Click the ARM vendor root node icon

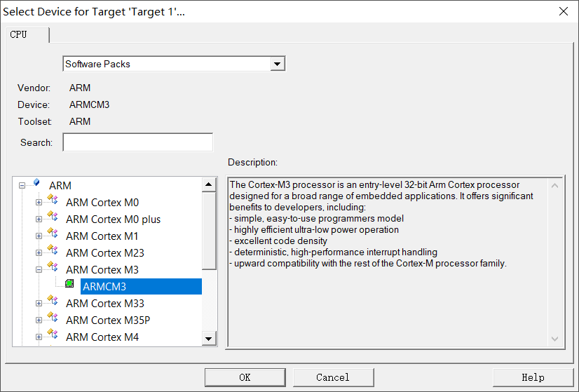(36, 182)
